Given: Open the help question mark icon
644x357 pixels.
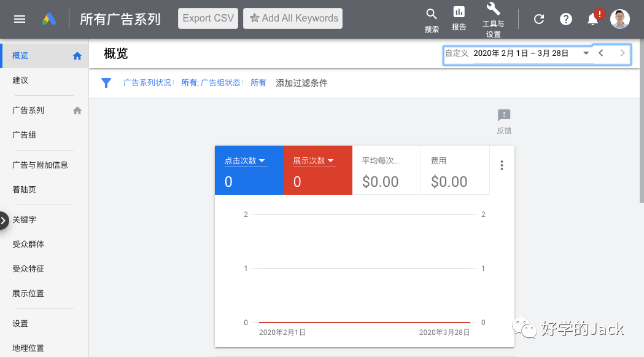Looking at the screenshot, I should pos(565,18).
